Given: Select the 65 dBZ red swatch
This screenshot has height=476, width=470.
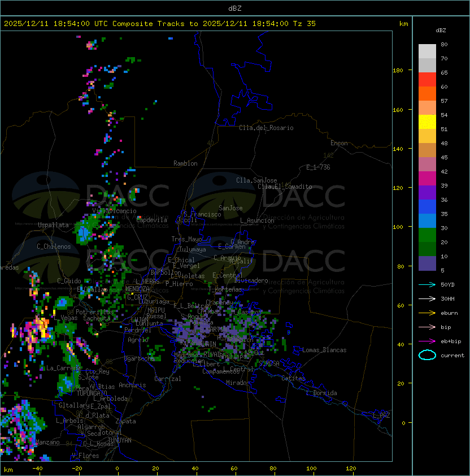Looking at the screenshot, I should (x=427, y=79).
